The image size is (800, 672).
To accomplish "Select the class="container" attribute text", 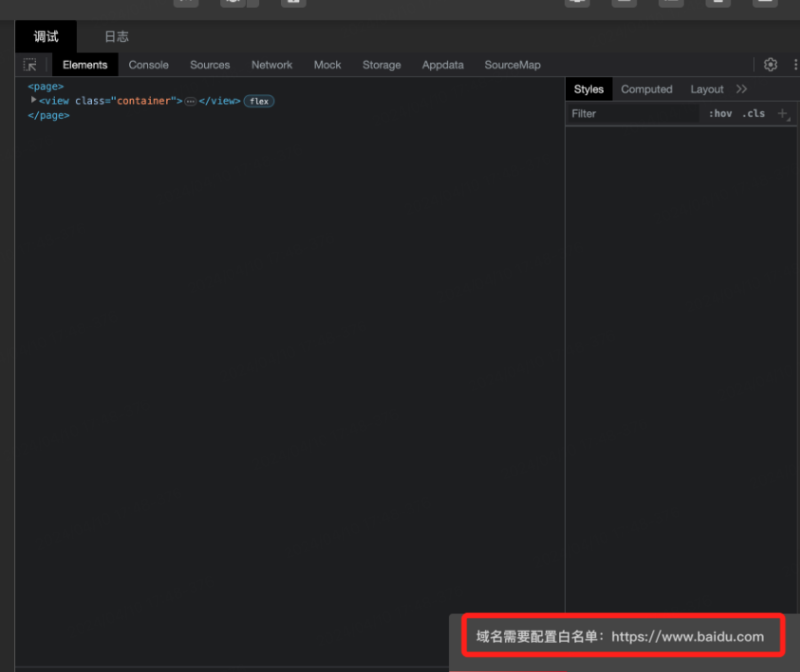I will click(x=128, y=101).
